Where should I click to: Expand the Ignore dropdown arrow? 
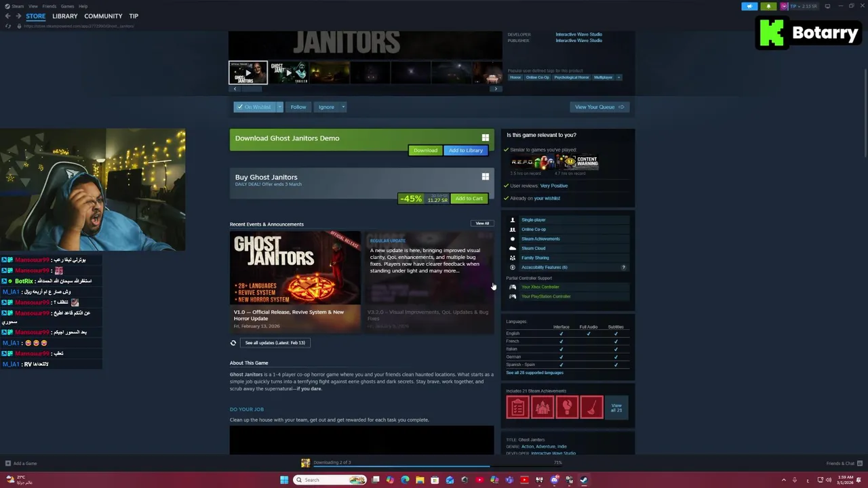343,107
